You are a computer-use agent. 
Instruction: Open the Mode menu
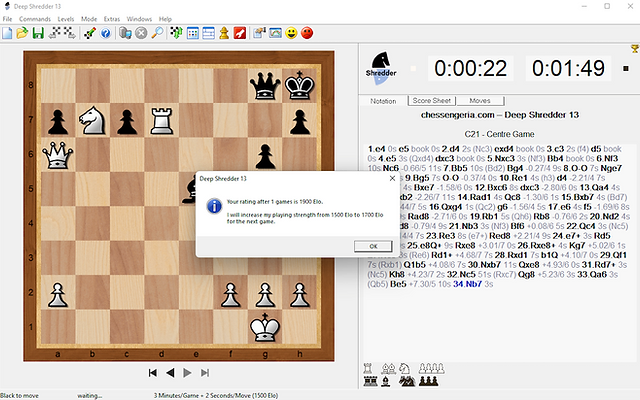click(x=89, y=19)
